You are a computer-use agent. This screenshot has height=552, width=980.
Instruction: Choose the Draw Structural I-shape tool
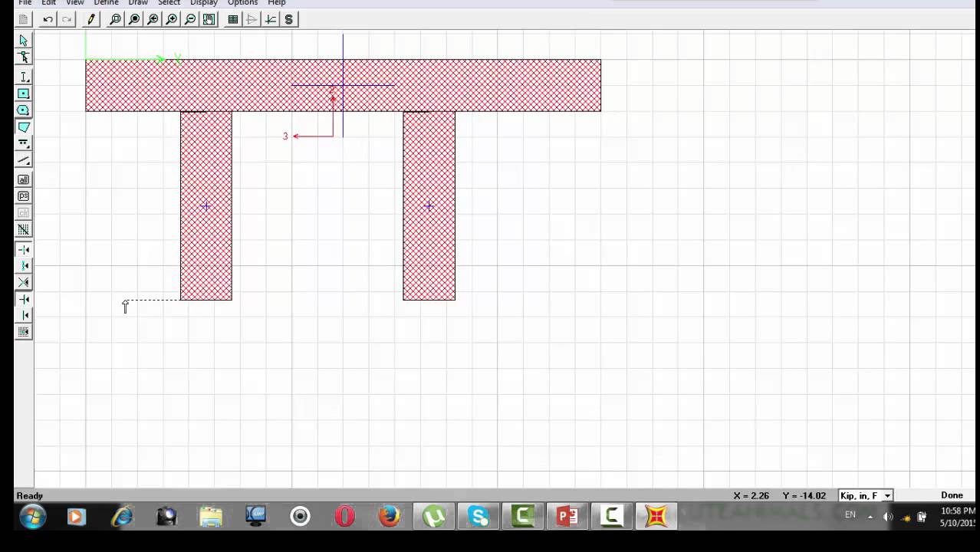[24, 77]
